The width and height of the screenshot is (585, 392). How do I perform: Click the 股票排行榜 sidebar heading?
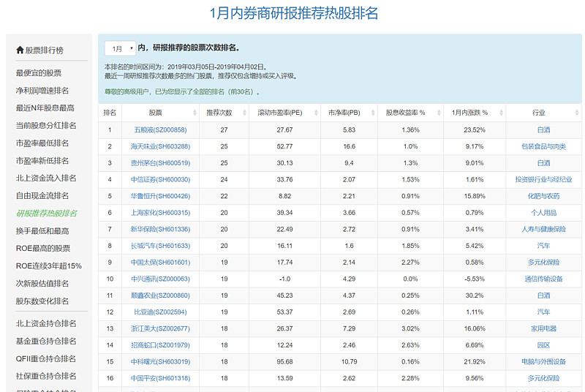pyautogui.click(x=45, y=50)
